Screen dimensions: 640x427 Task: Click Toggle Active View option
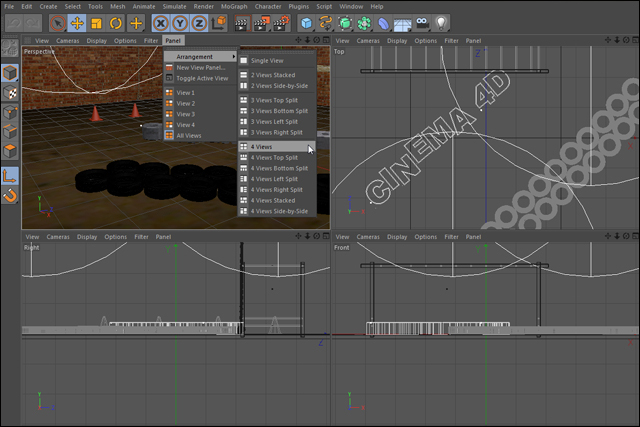(202, 78)
